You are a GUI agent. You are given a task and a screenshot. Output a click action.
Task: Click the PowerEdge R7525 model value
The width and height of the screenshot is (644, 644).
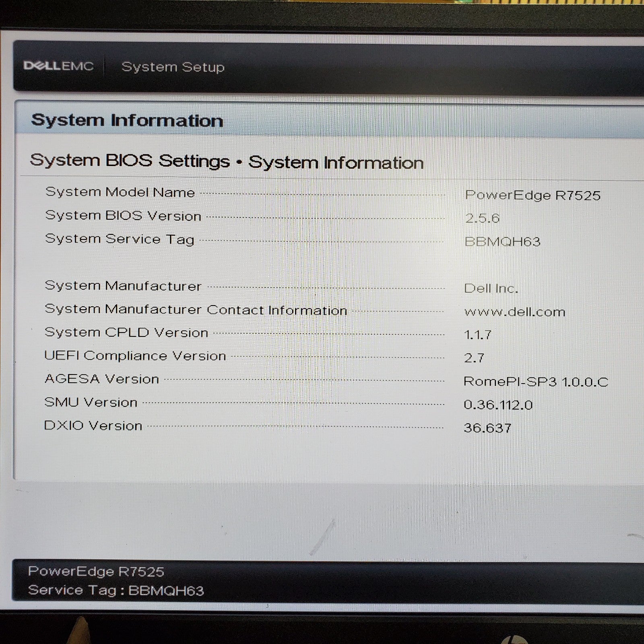(x=533, y=195)
